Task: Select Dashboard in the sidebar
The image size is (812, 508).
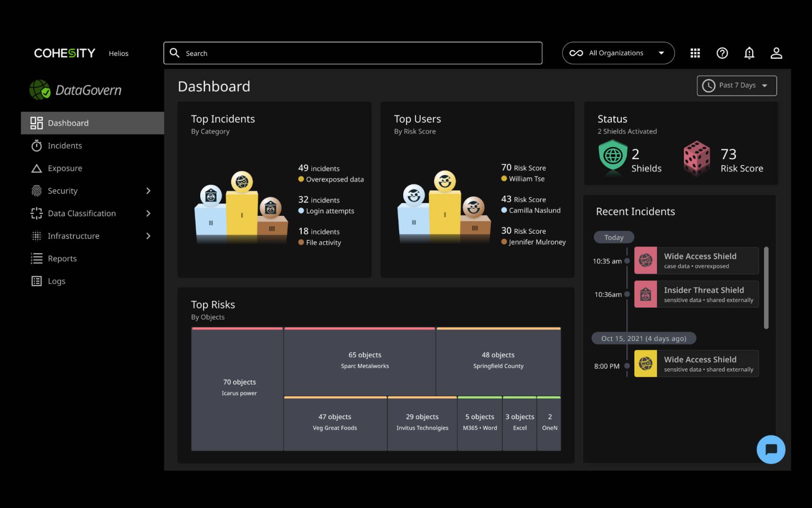Action: 68,123
